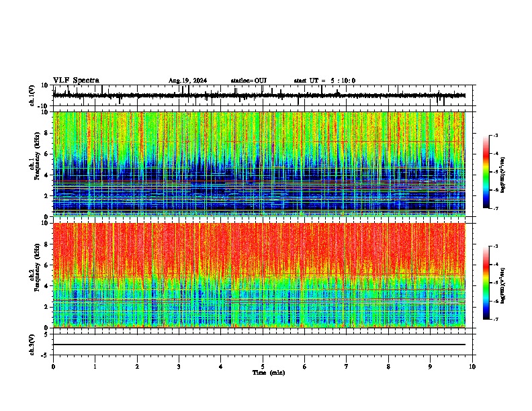Click the ch.1 spectrogram plot

click(x=259, y=164)
